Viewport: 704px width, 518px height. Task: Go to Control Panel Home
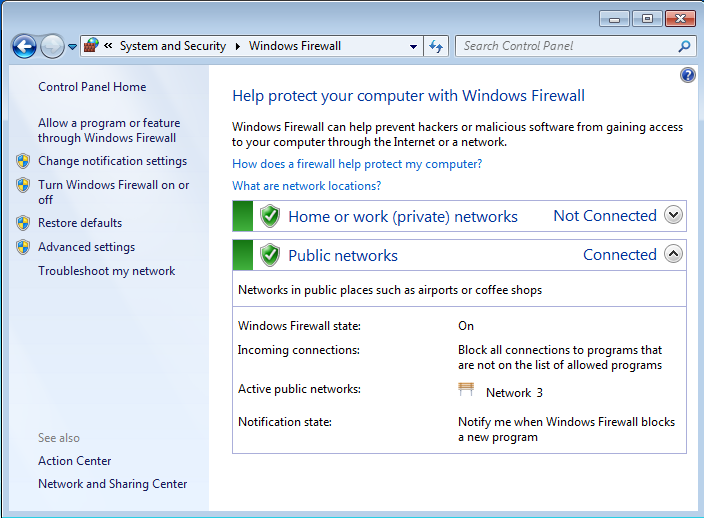tap(92, 87)
